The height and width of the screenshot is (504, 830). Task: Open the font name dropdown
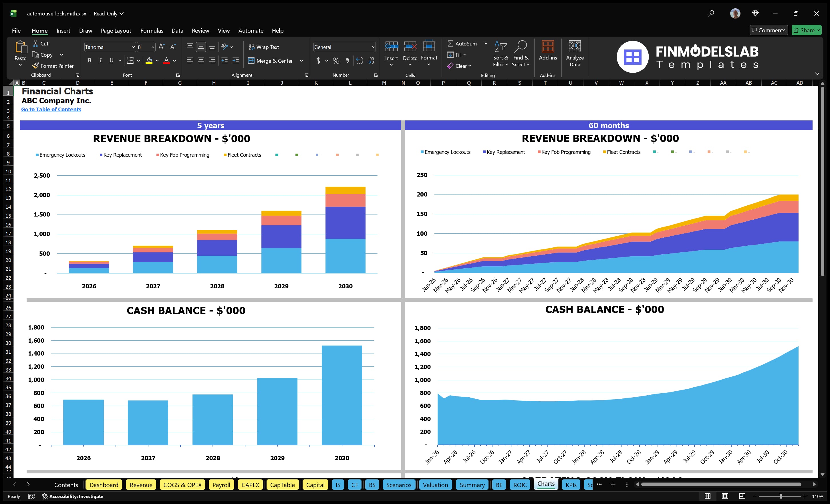tap(134, 47)
